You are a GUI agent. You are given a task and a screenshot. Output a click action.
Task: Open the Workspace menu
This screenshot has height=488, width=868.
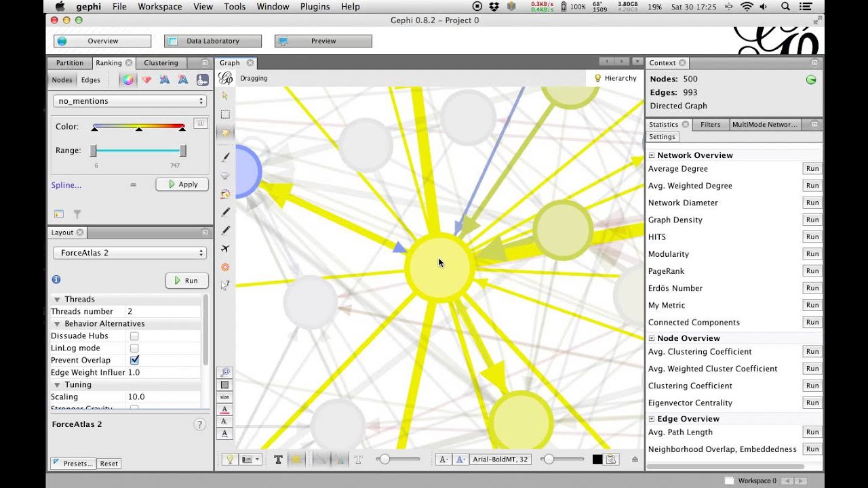[159, 7]
